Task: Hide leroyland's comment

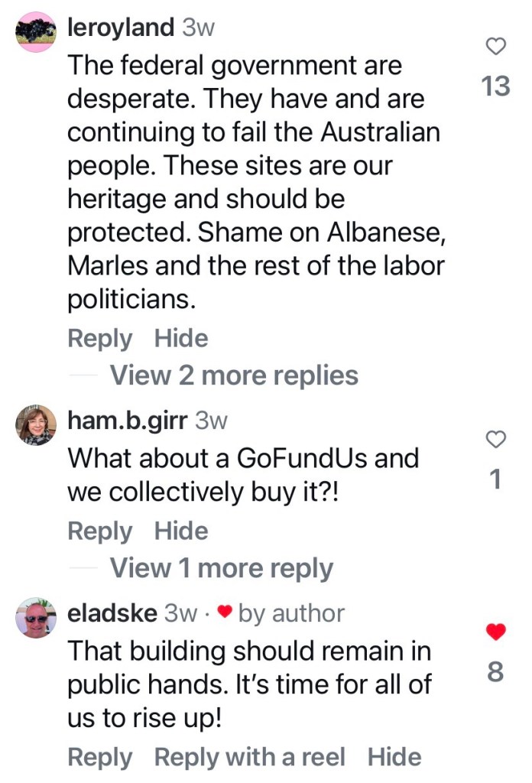Action: click(181, 338)
